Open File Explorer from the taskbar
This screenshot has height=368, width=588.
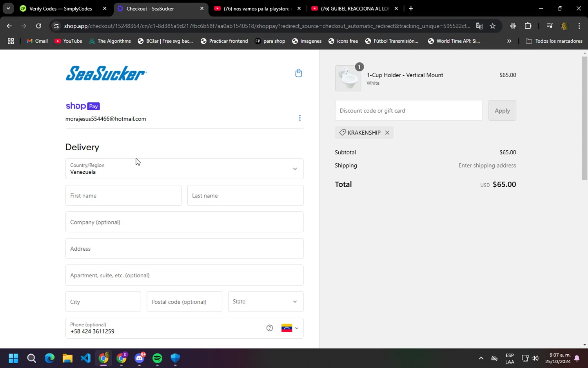67,358
